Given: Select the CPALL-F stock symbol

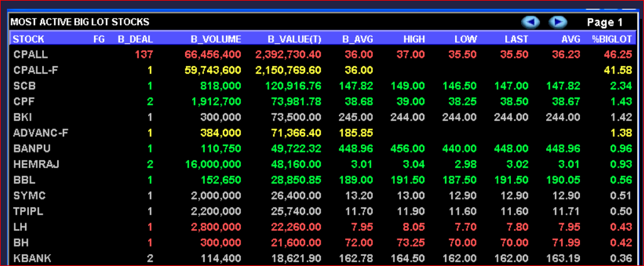Looking at the screenshot, I should 36,70.
